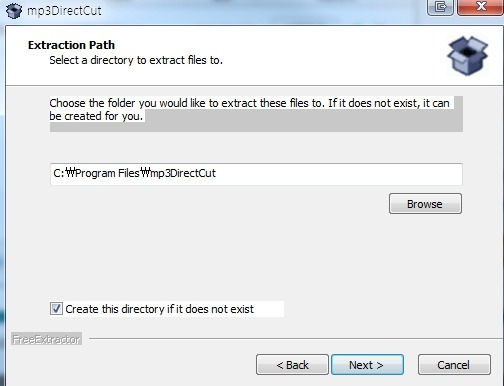Click the 'Choose the folder' description text
Screen dimensions: 504x386
249,109
